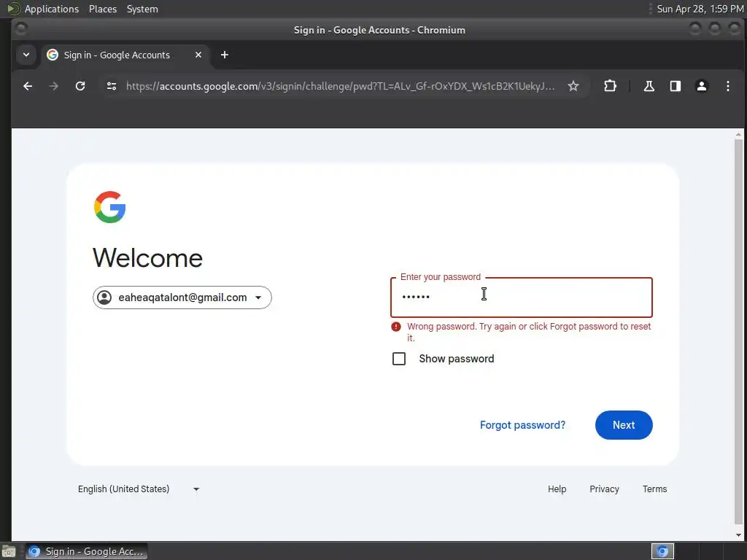The image size is (747, 560).
Task: Bookmark this page with the star icon
Action: (x=573, y=86)
